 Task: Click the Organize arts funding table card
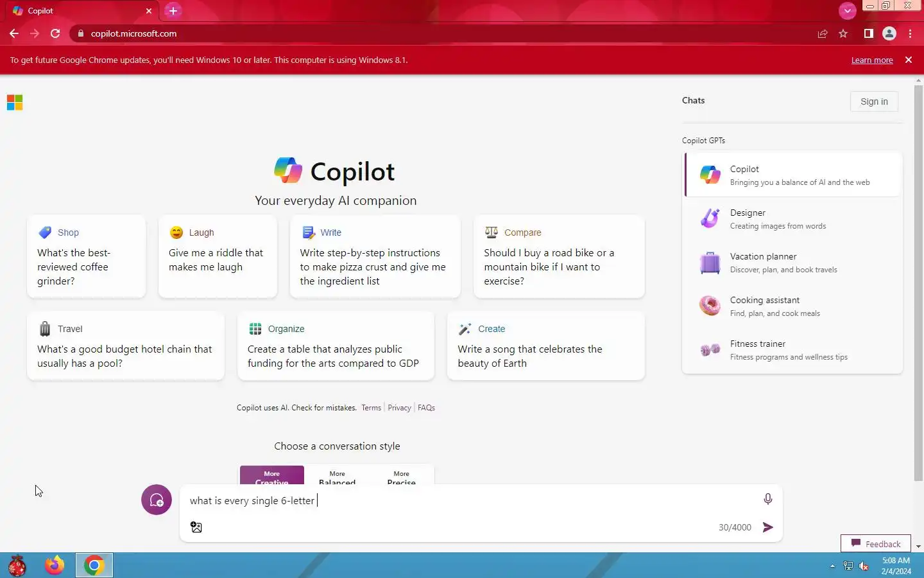[336, 346]
